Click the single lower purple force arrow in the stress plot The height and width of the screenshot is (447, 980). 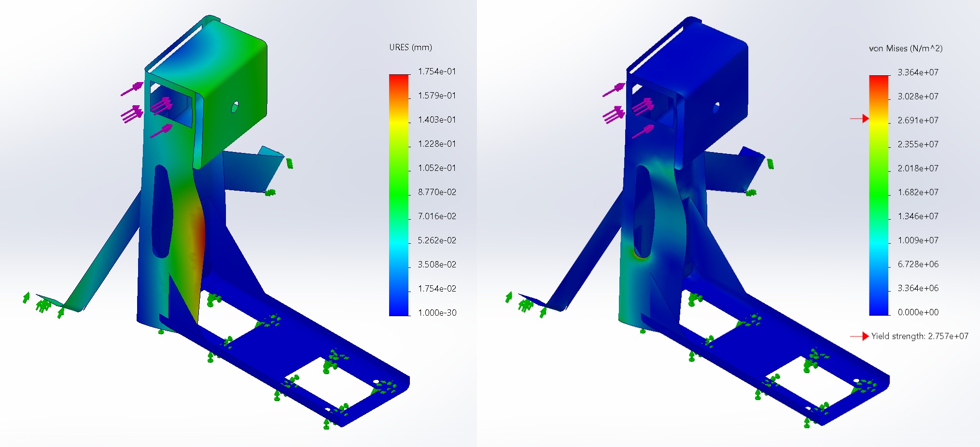(643, 131)
